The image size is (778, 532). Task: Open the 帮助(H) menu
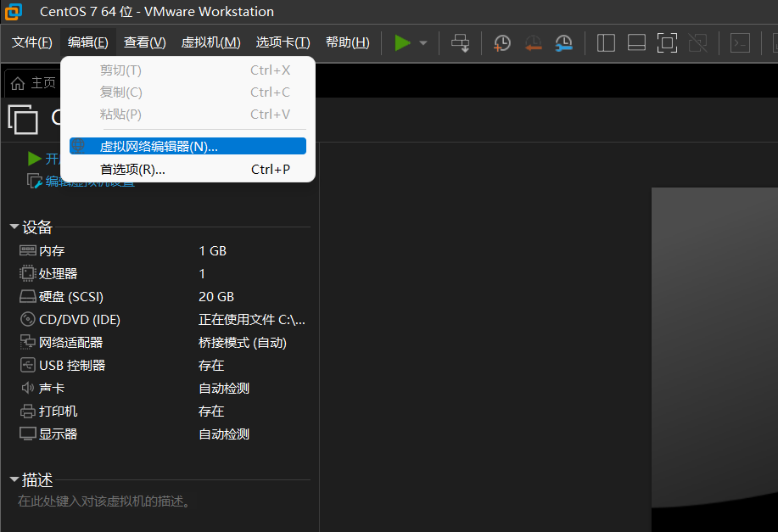pyautogui.click(x=347, y=42)
